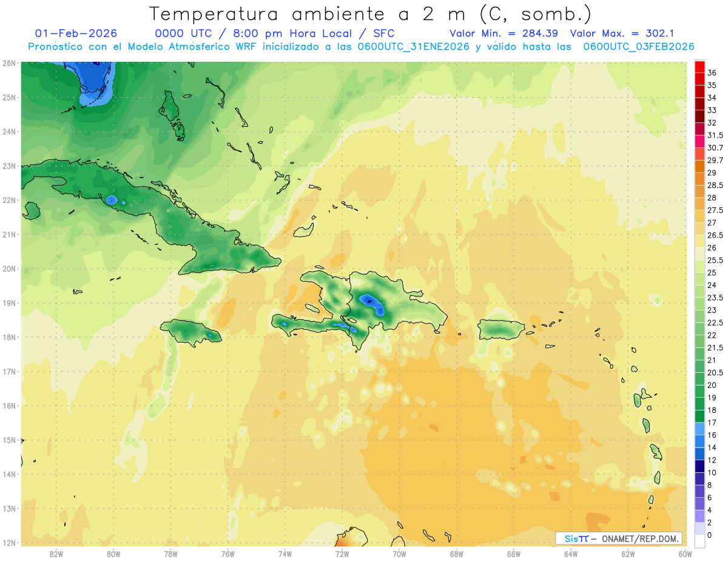Click legend value '28.5'
This screenshot has height=562, width=728.
pyautogui.click(x=715, y=185)
